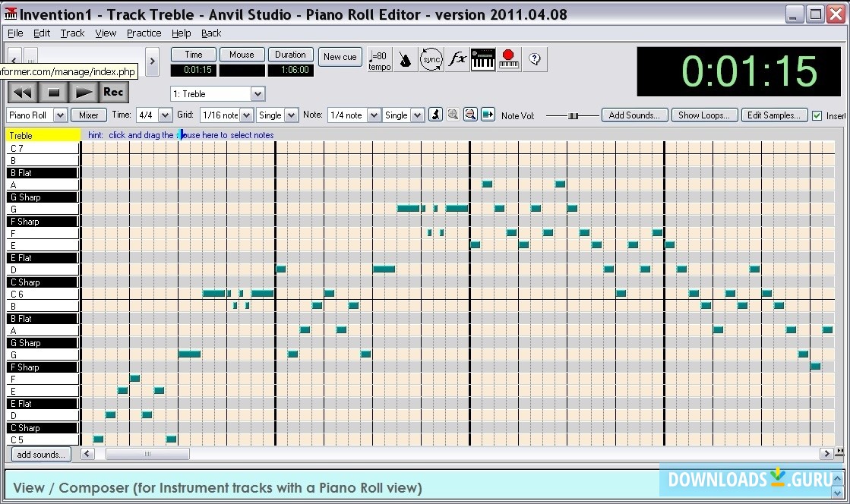Screen dimensions: 850x504
Task: Click the sync icon
Action: point(431,60)
